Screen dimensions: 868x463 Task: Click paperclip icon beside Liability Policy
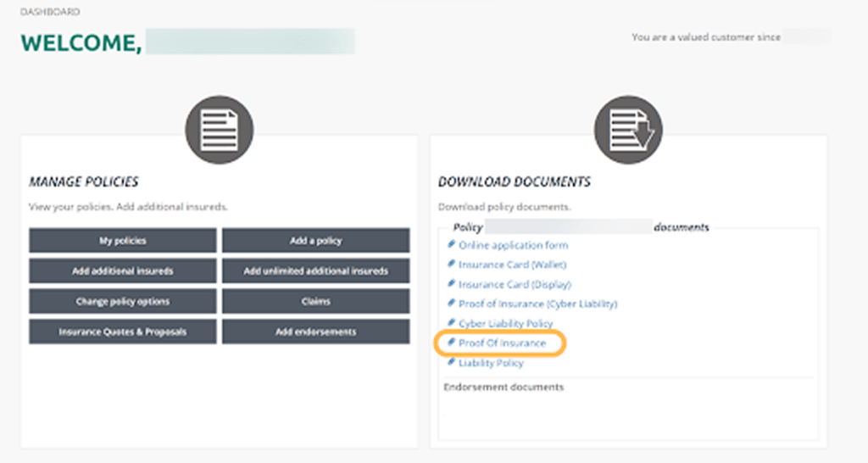452,362
